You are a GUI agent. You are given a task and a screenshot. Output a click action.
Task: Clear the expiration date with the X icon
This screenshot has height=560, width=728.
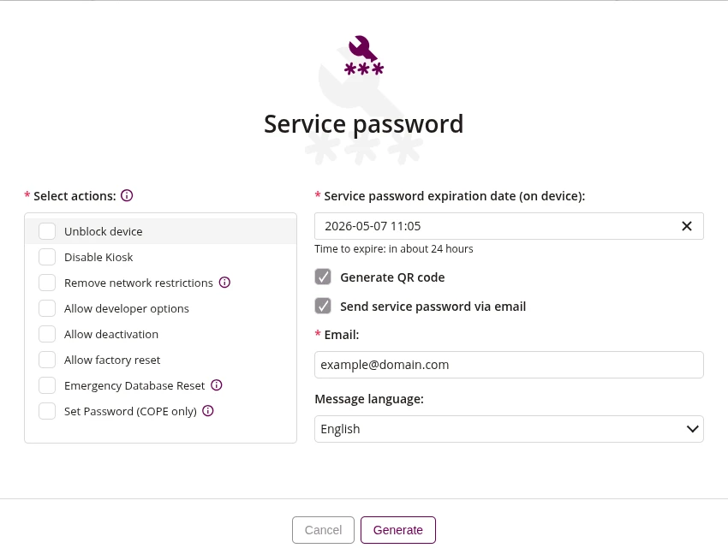click(x=687, y=226)
